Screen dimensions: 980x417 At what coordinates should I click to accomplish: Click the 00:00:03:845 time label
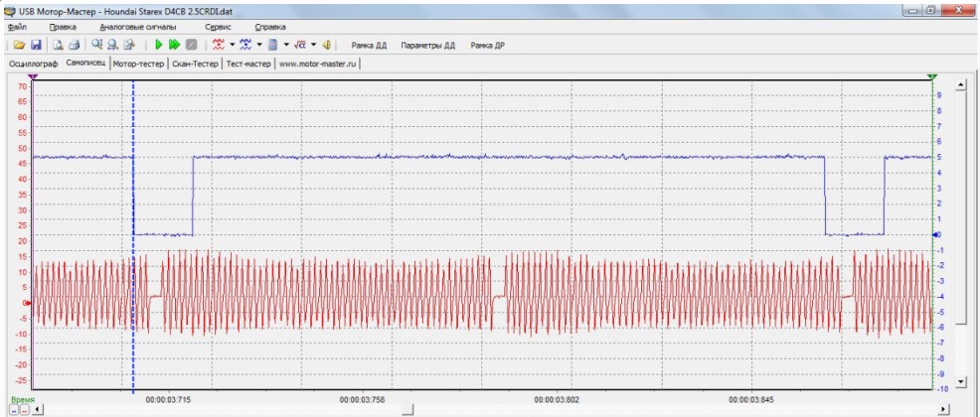752,398
